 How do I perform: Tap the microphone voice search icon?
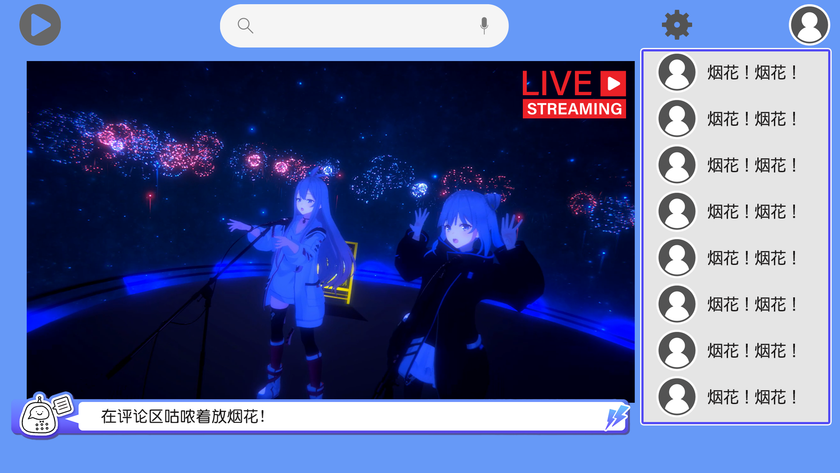(484, 25)
